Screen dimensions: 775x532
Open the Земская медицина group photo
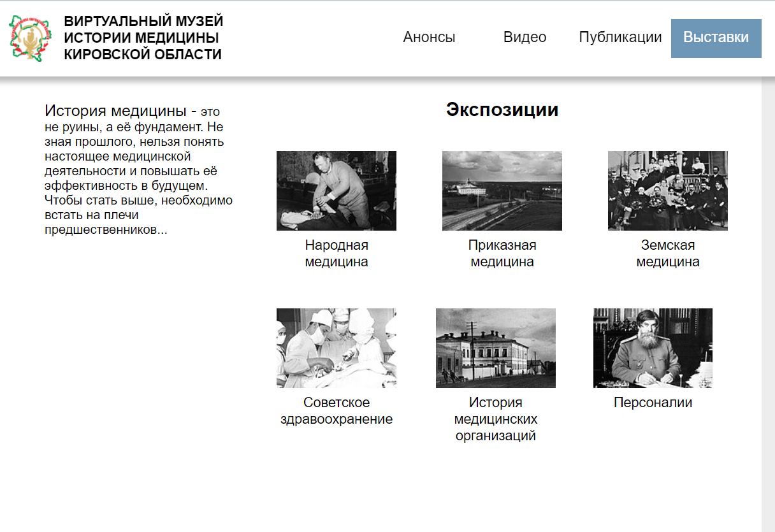[x=668, y=191]
